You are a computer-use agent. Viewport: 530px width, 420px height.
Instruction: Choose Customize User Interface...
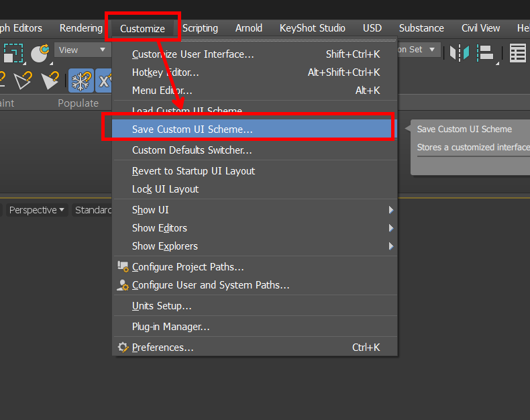[255, 54]
